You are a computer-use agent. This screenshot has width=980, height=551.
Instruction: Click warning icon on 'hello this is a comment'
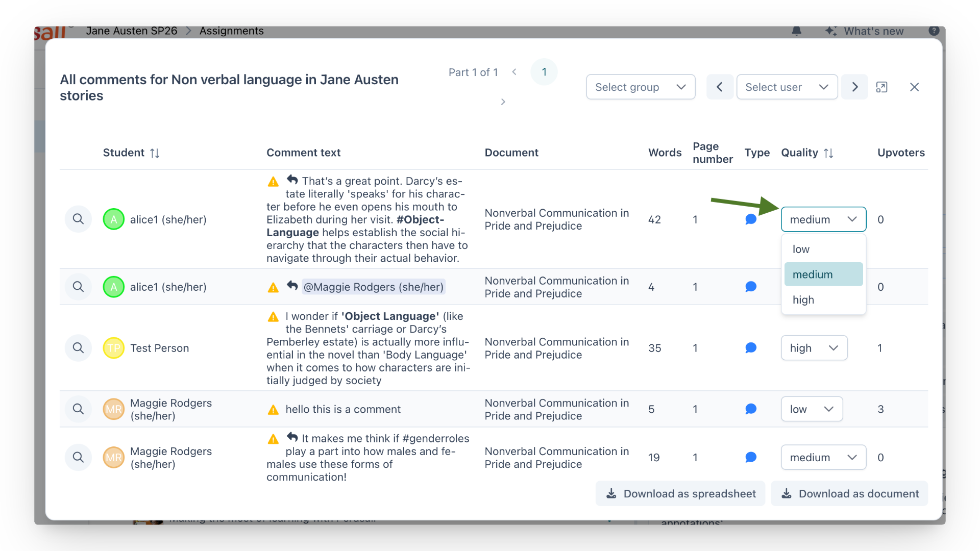(x=274, y=410)
